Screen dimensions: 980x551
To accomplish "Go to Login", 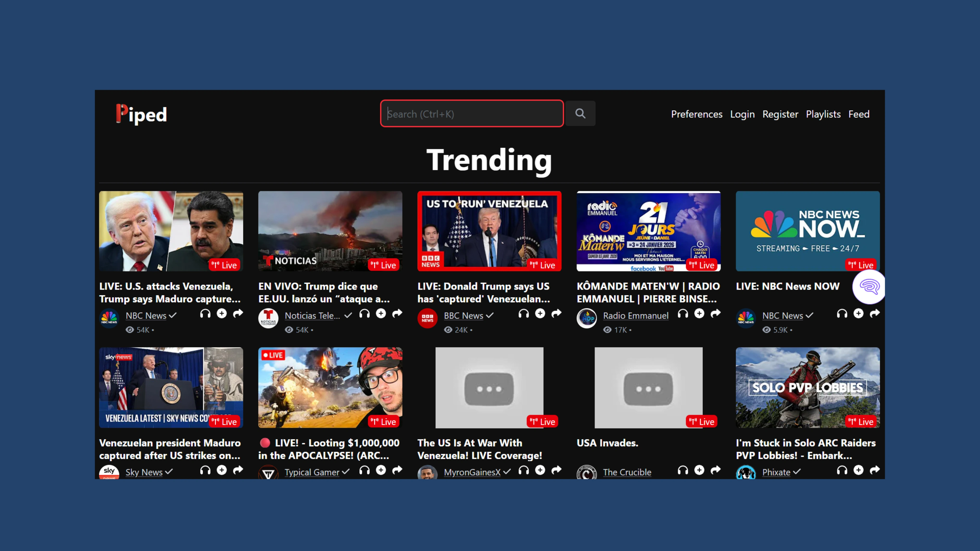I will pyautogui.click(x=742, y=114).
